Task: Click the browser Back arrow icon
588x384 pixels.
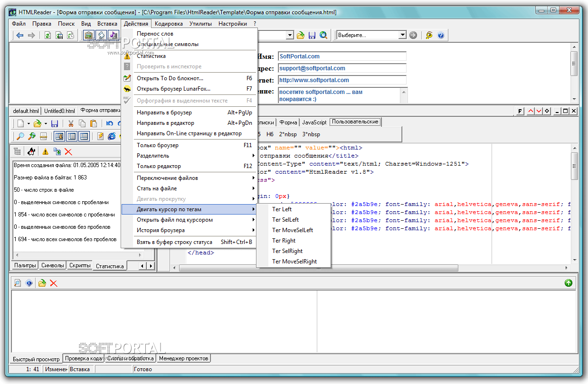Action: (x=20, y=35)
